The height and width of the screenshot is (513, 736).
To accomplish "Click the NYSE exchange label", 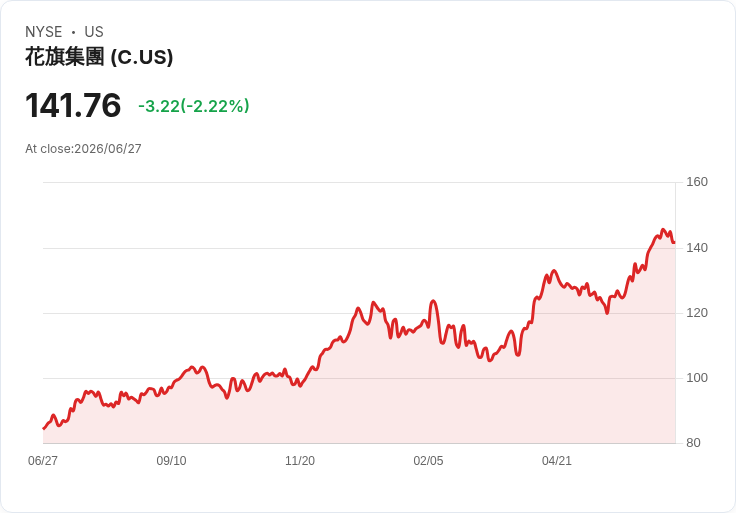I will tap(44, 32).
